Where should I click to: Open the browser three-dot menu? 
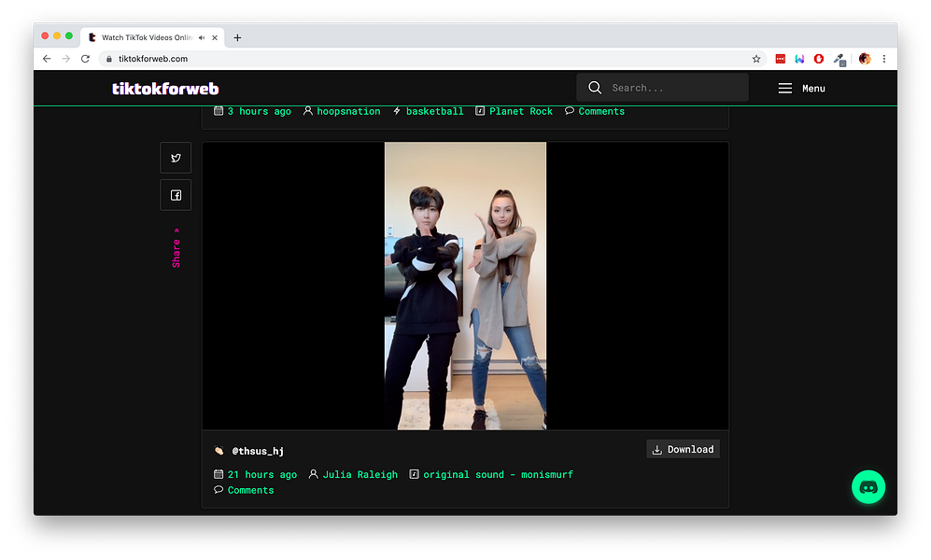(884, 58)
